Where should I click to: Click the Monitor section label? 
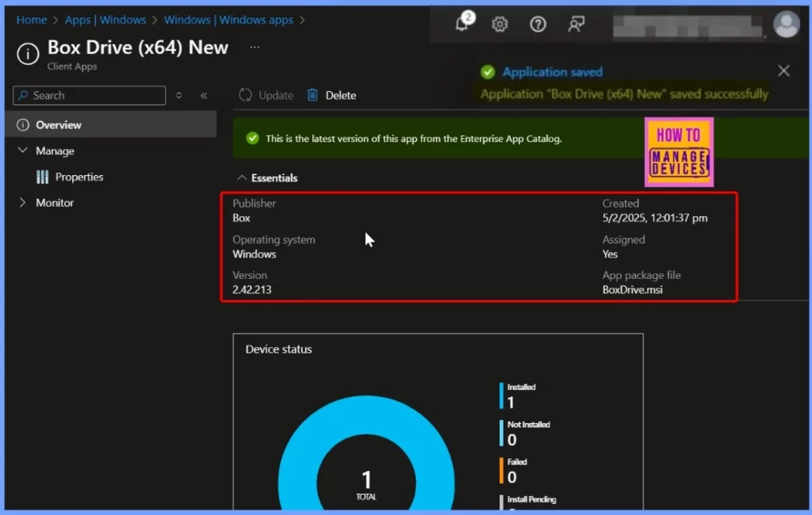coord(55,203)
